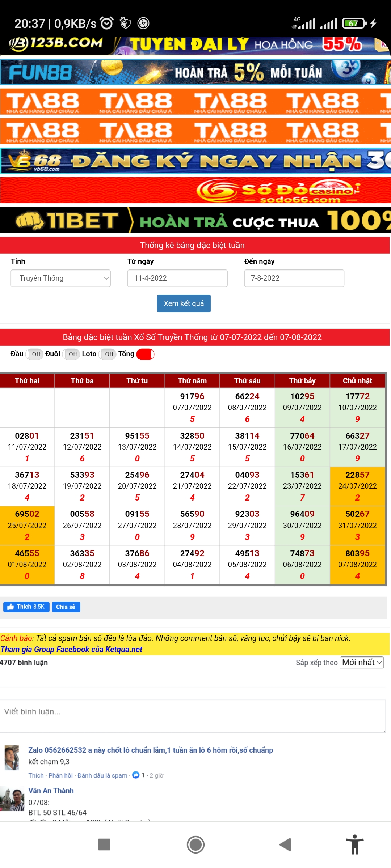This screenshot has width=391, height=868.
Task: Click the Từ ngày date field
Action: 177,278
